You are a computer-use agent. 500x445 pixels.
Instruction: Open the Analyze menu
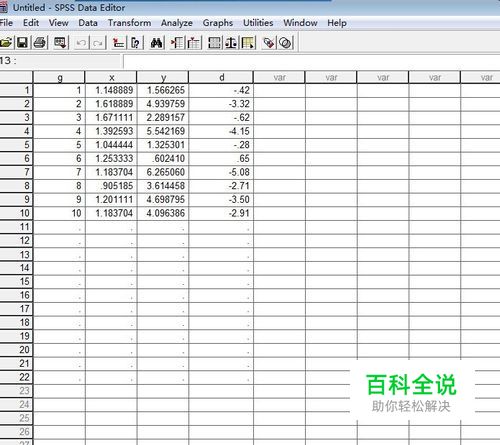point(177,23)
